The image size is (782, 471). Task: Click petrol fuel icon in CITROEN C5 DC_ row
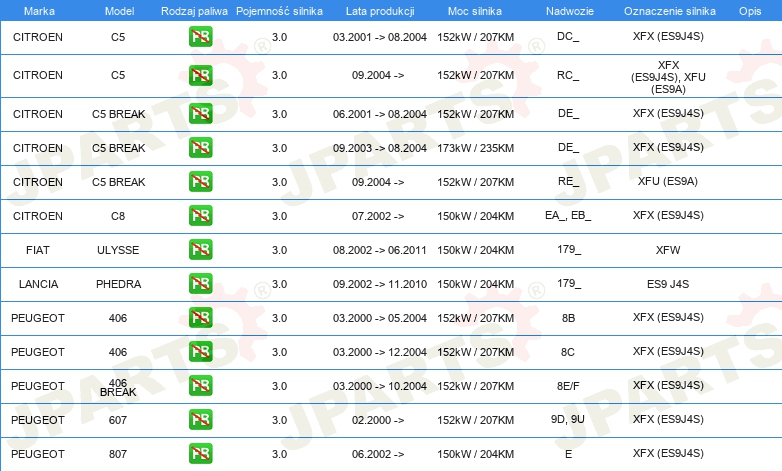[x=200, y=36]
